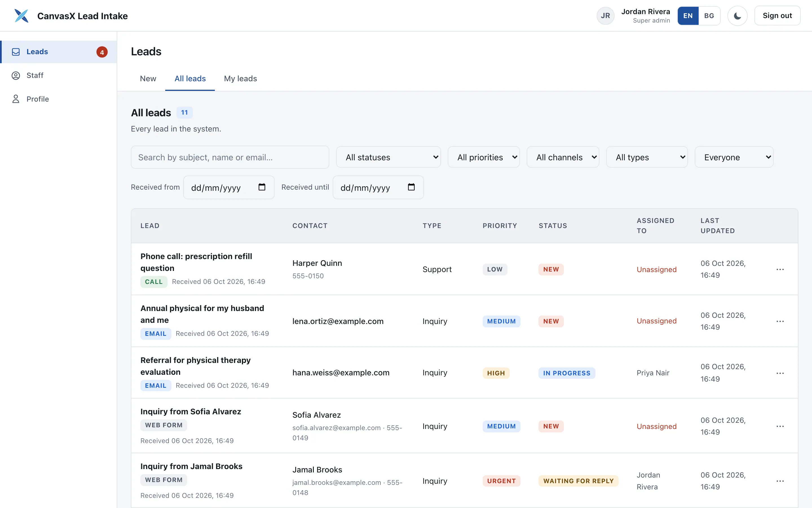Screen dimensions: 812x508
Task: Open the JR user avatar
Action: [x=605, y=16]
